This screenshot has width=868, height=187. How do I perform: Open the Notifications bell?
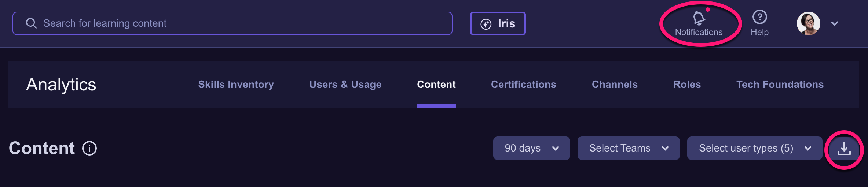tap(699, 18)
